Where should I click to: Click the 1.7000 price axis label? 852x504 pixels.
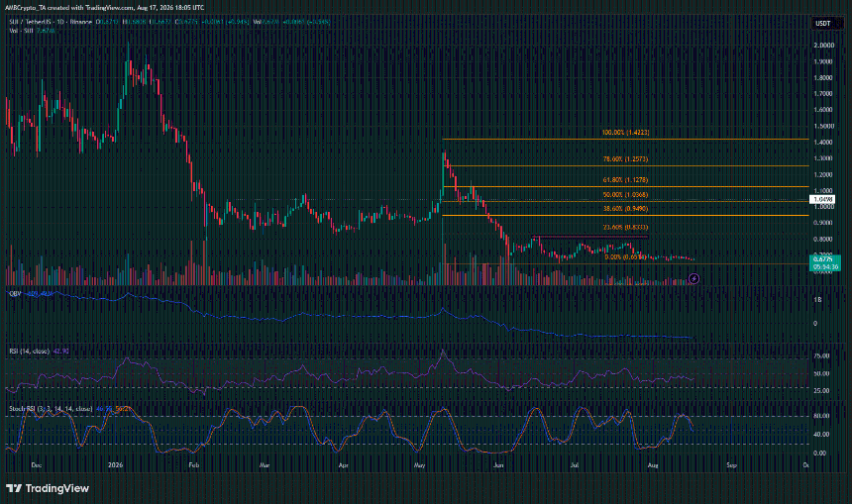823,93
